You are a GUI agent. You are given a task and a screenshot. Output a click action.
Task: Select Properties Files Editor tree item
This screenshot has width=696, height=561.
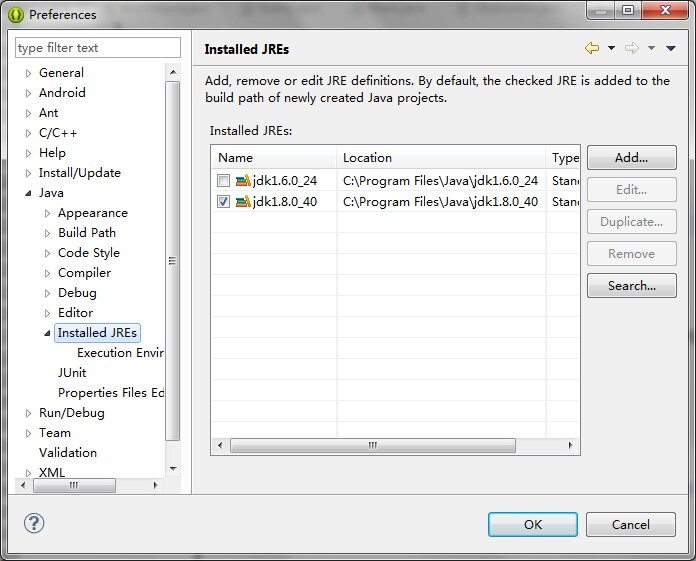(x=111, y=393)
